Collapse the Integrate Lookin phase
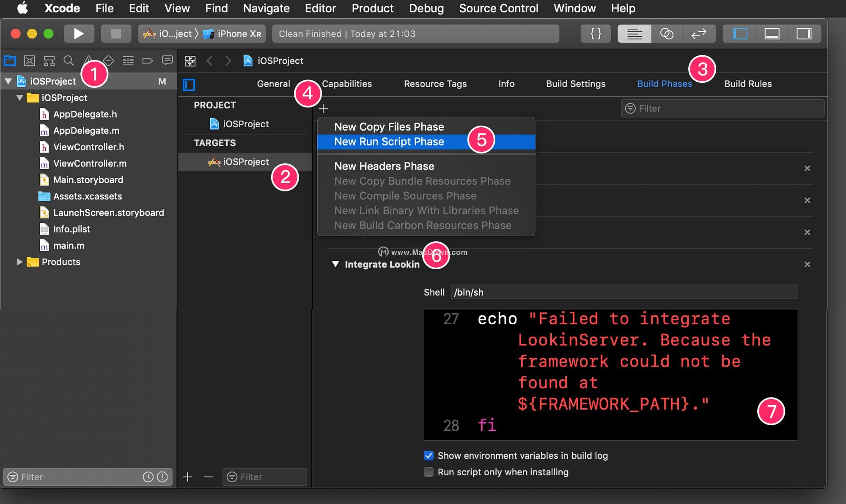This screenshot has height=504, width=846. point(335,264)
